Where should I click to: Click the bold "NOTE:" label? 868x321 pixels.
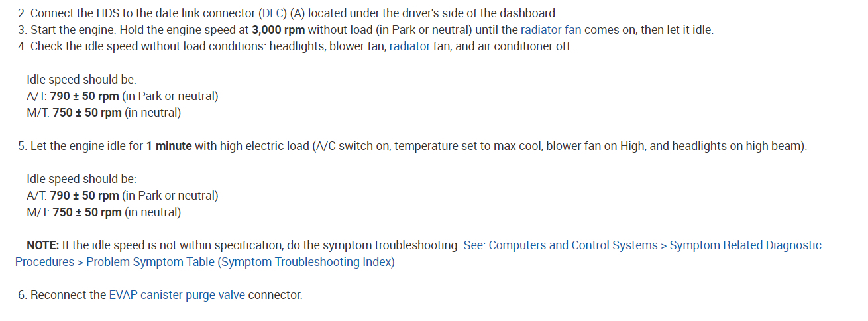pos(42,245)
